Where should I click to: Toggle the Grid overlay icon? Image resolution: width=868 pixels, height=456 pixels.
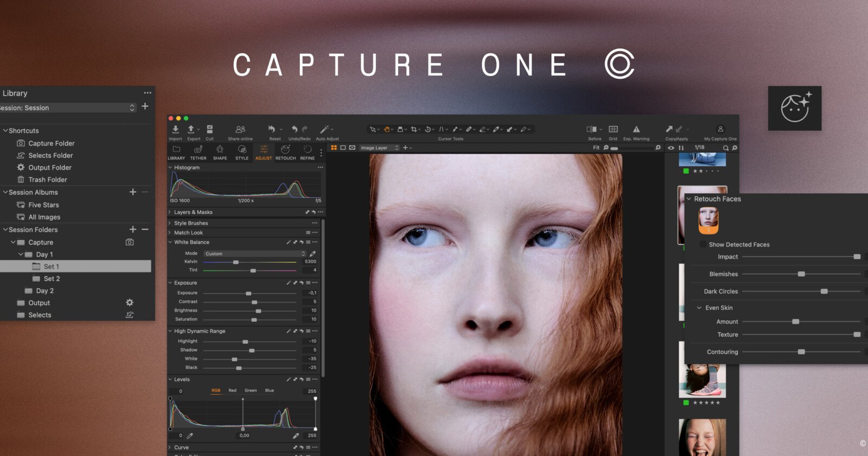click(613, 129)
